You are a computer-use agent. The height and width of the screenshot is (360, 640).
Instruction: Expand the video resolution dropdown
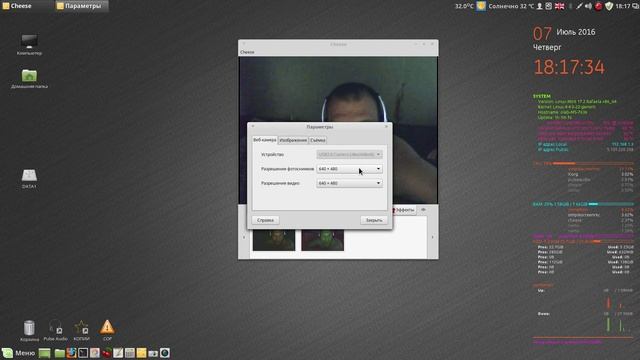tap(349, 183)
